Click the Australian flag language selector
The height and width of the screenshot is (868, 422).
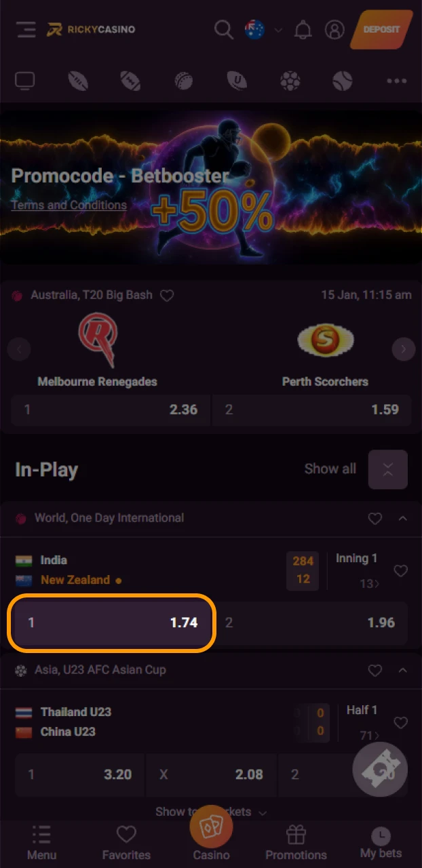coord(255,30)
